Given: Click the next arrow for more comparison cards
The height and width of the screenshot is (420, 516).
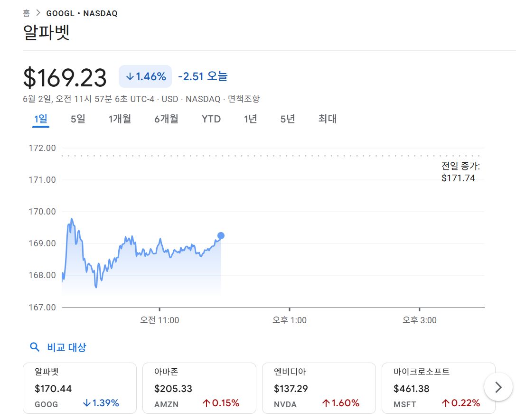Looking at the screenshot, I should point(498,387).
